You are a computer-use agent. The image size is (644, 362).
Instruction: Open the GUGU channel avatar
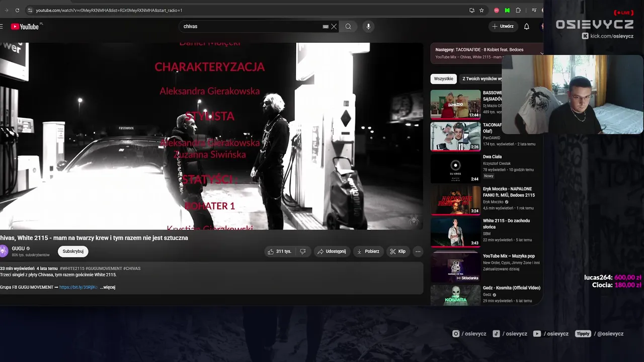pyautogui.click(x=4, y=251)
